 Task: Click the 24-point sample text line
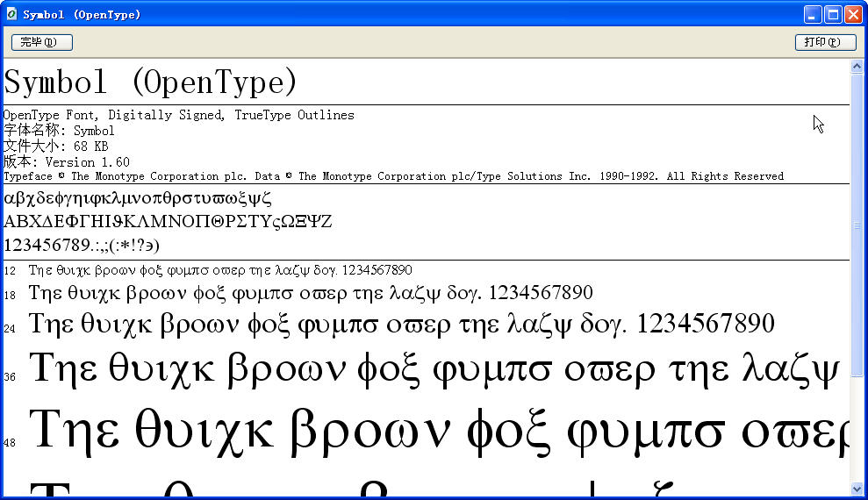tap(401, 325)
